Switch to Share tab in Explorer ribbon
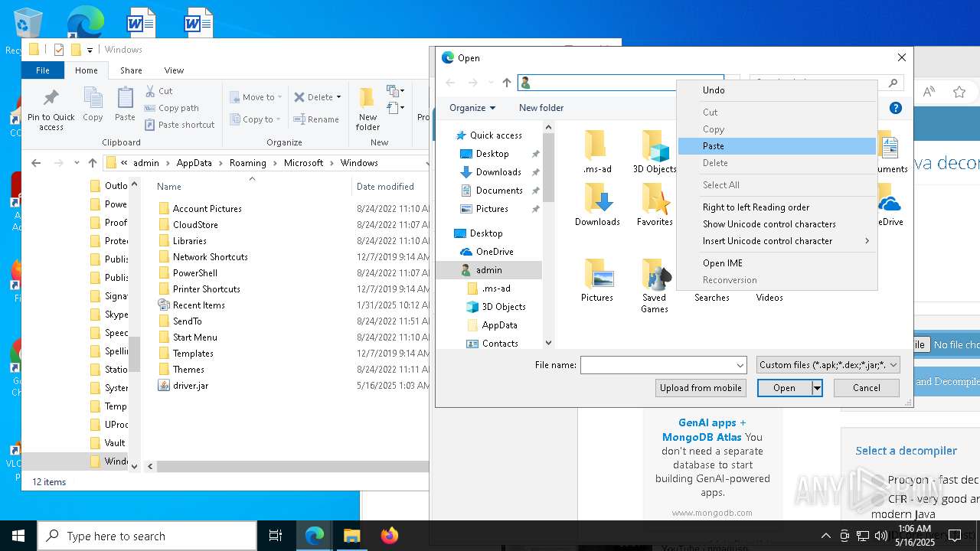 click(x=131, y=70)
